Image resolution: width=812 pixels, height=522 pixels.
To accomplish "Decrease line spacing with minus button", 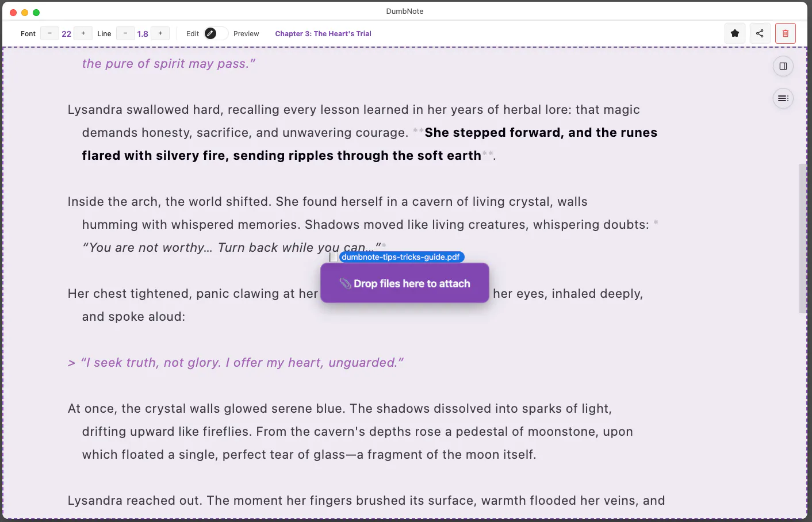I will 125,33.
